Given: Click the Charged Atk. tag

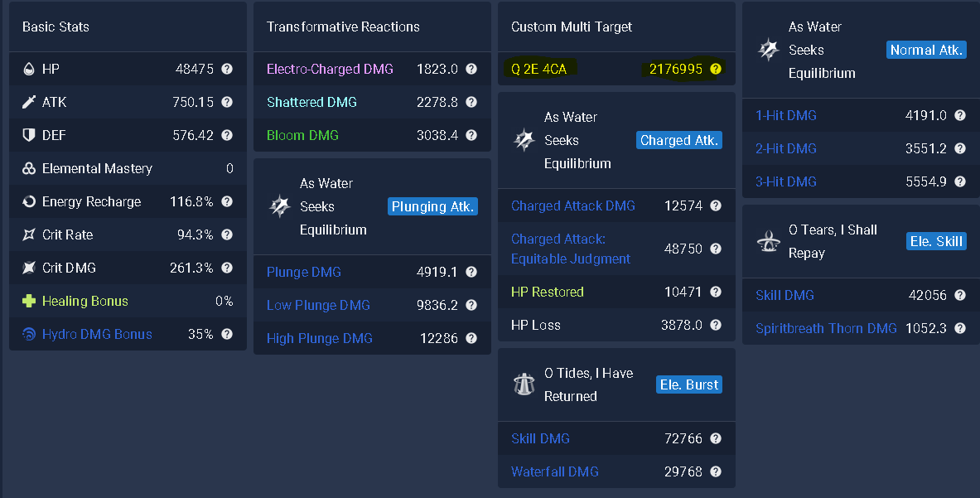Looking at the screenshot, I should click(x=678, y=140).
